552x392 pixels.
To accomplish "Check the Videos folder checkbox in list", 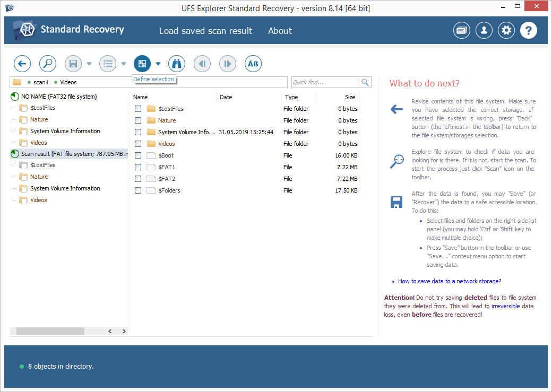I will [138, 144].
